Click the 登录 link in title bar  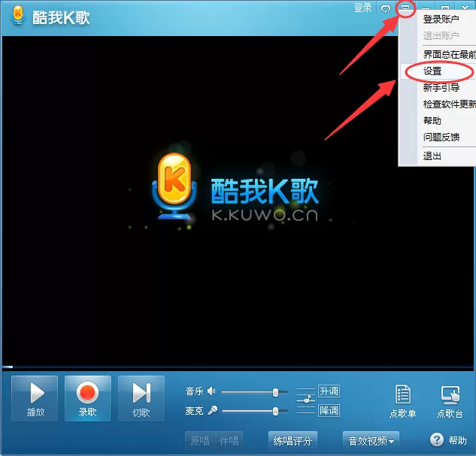tap(362, 8)
